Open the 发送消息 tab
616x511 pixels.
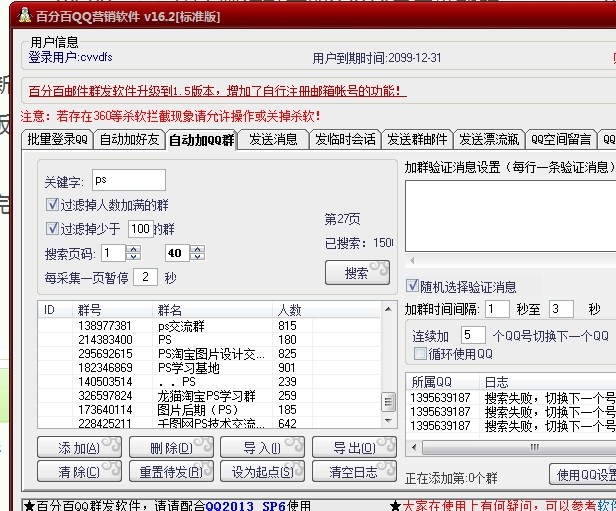click(x=273, y=139)
